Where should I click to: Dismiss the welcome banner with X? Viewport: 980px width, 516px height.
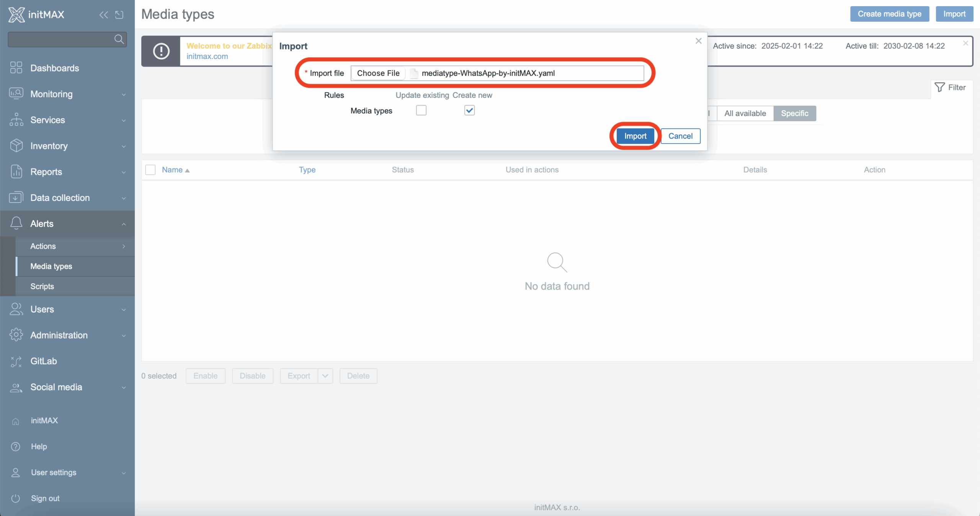[x=965, y=43]
